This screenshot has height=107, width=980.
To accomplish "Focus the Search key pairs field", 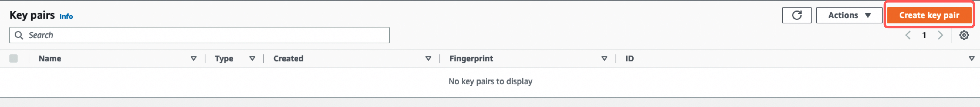I will (x=199, y=35).
